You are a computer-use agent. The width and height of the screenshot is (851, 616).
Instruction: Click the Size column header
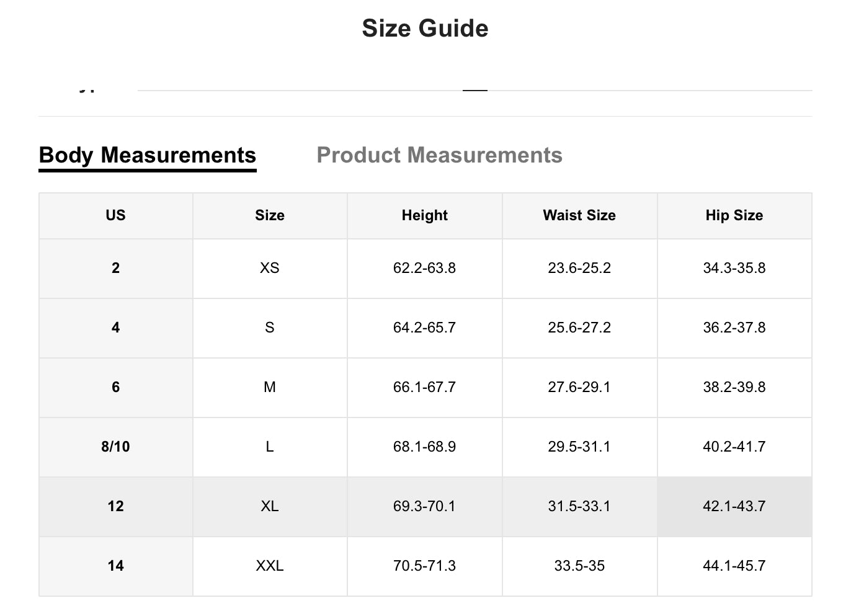coord(269,215)
